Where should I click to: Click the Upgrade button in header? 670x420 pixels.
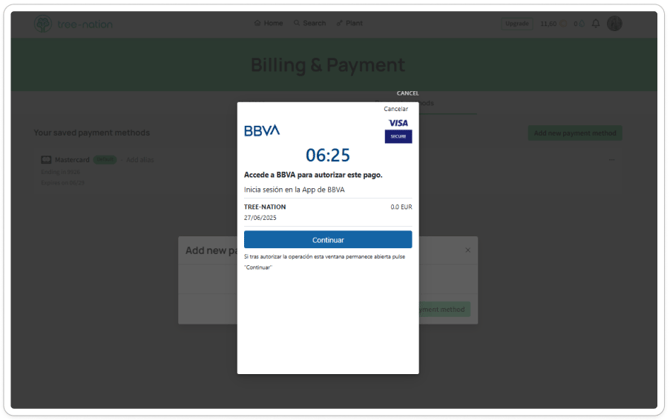(517, 23)
